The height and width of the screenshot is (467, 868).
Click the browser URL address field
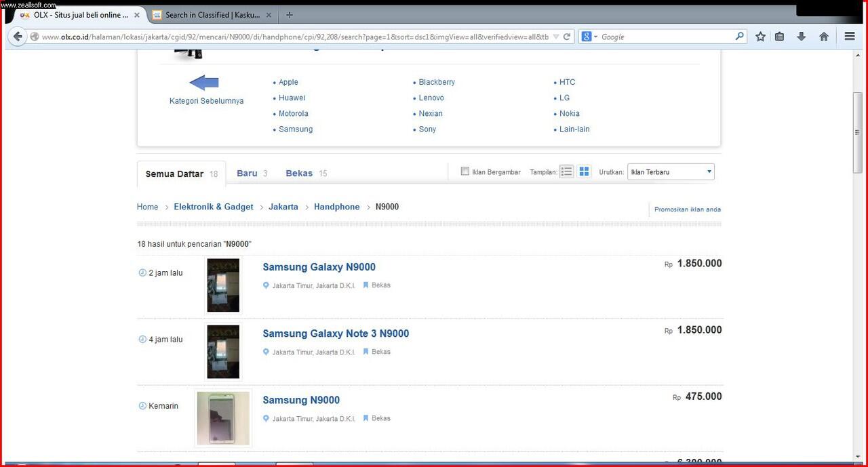click(296, 37)
